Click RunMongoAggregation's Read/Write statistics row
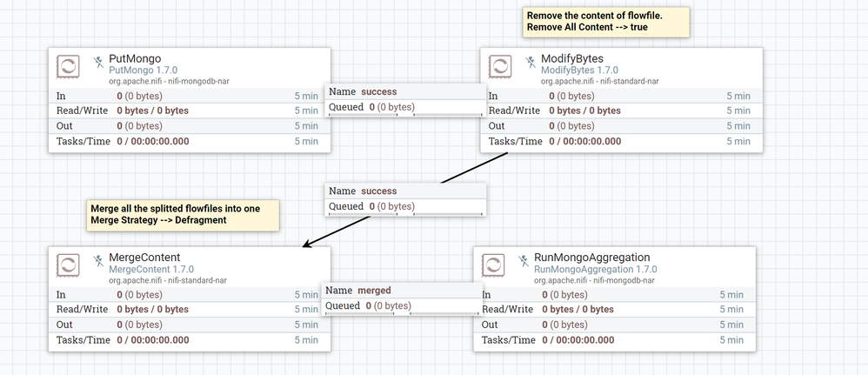This screenshot has height=375, width=868. pyautogui.click(x=614, y=310)
